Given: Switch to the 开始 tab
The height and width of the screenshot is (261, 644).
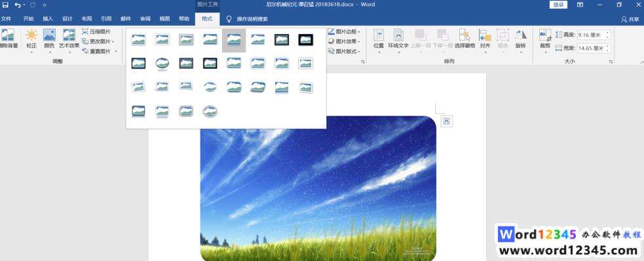Looking at the screenshot, I should (x=28, y=19).
